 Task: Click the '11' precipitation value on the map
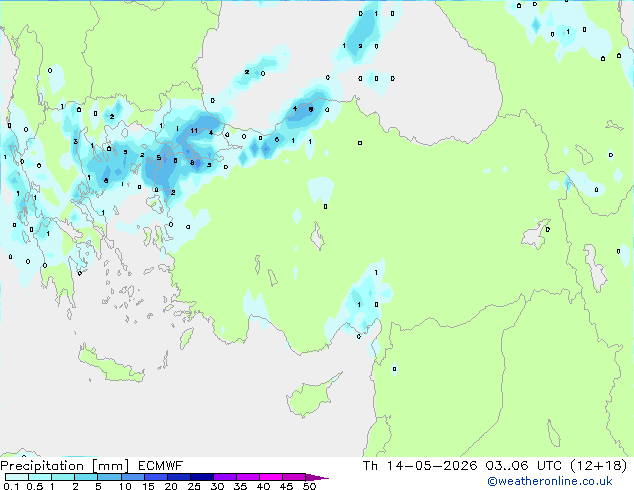pyautogui.click(x=194, y=131)
